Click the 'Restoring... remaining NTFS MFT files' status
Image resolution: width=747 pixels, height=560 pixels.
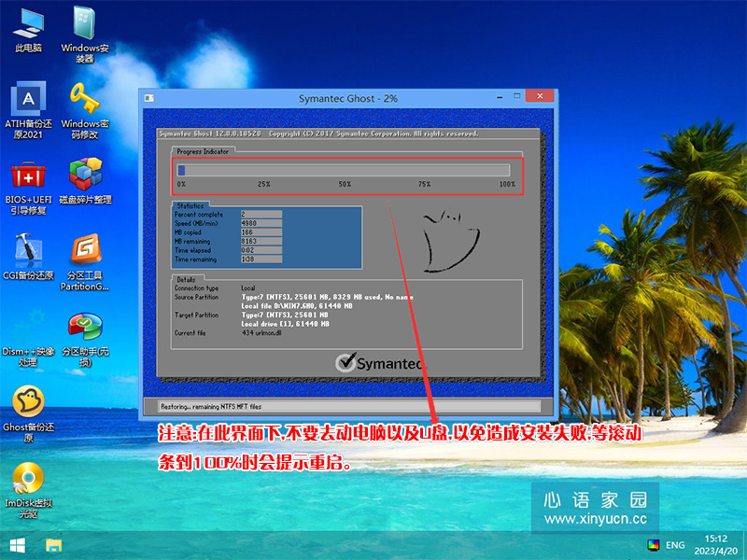click(211, 407)
